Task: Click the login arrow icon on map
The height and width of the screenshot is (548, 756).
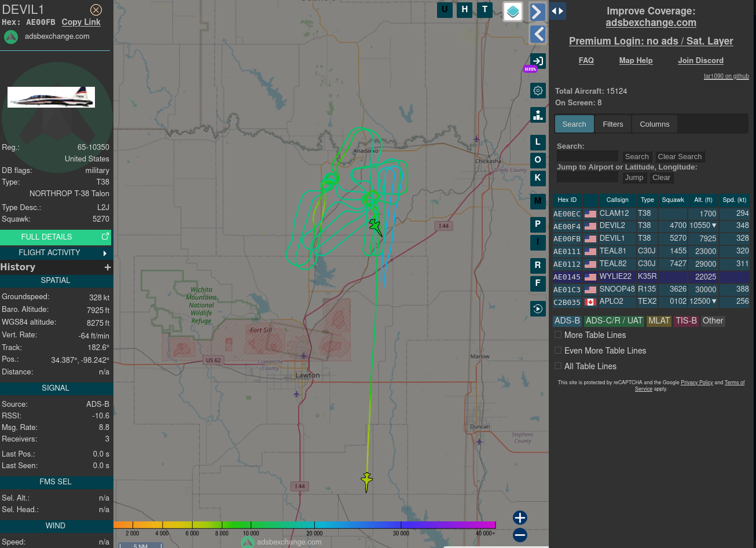Action: point(538,61)
